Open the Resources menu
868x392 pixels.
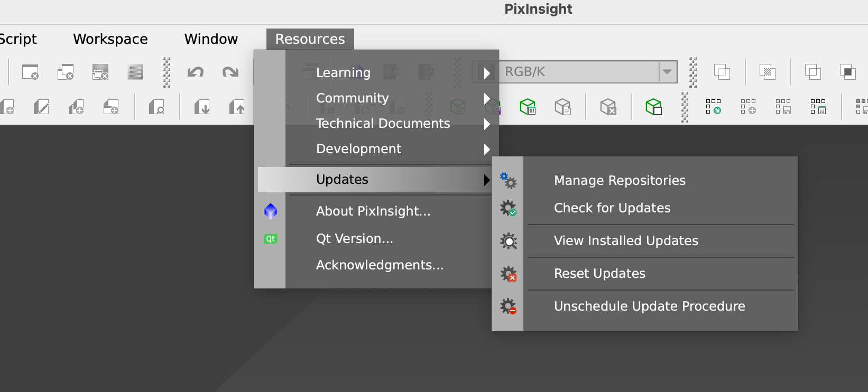(310, 39)
